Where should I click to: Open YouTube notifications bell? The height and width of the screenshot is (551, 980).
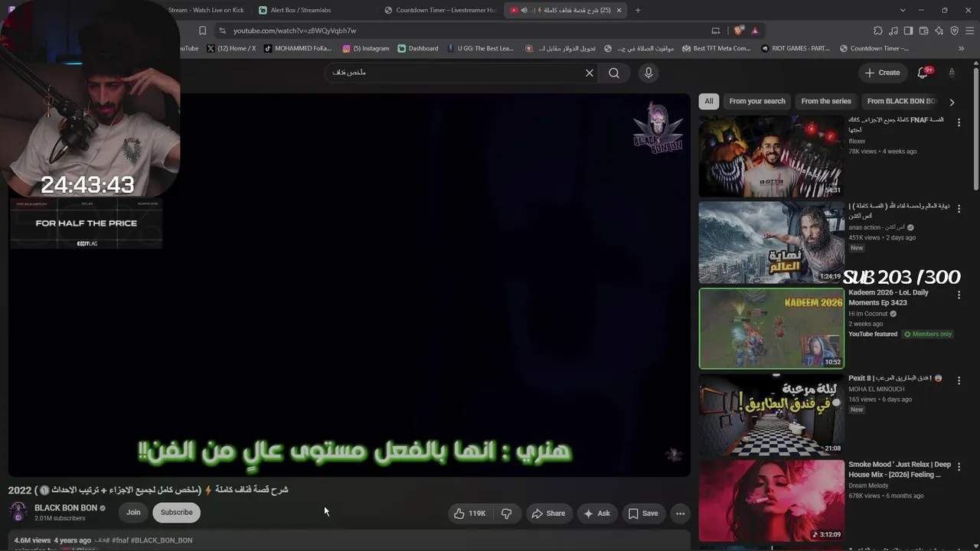pos(923,73)
